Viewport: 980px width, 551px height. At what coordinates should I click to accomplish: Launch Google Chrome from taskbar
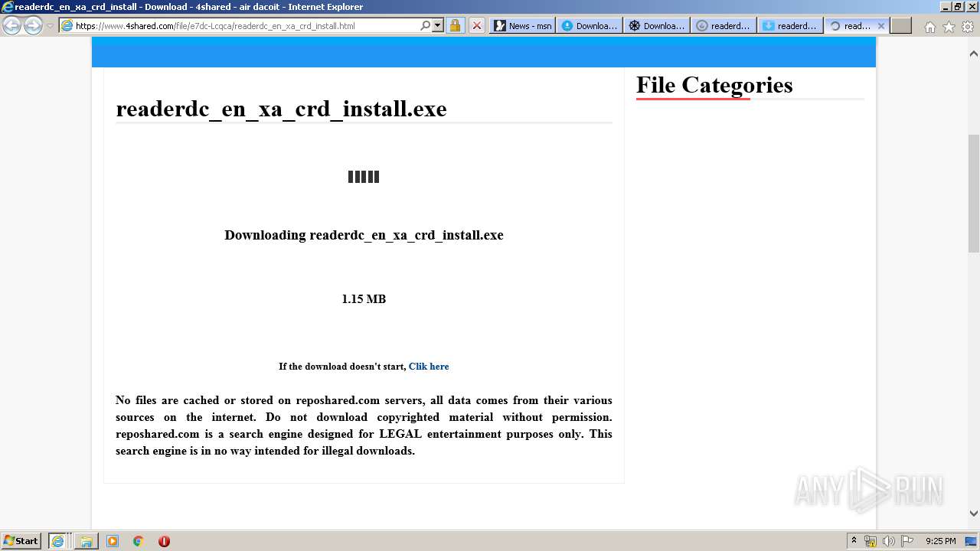coord(139,541)
